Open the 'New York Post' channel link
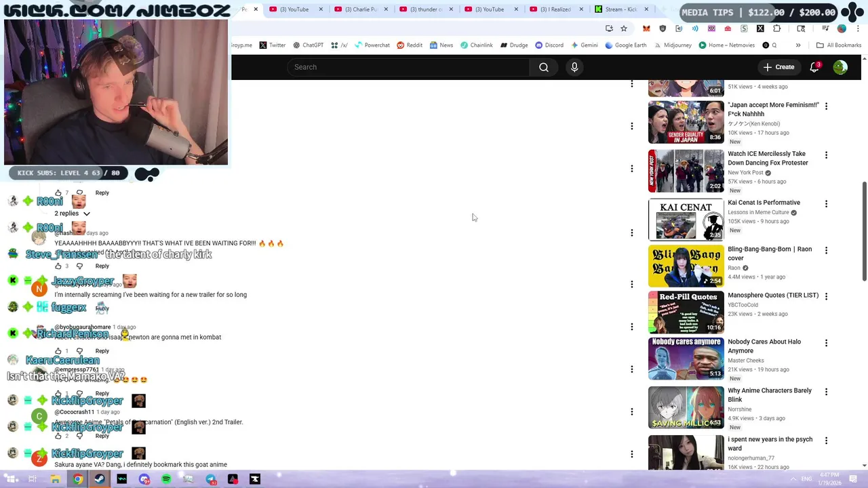Screen dimensions: 868x488 pos(745,173)
